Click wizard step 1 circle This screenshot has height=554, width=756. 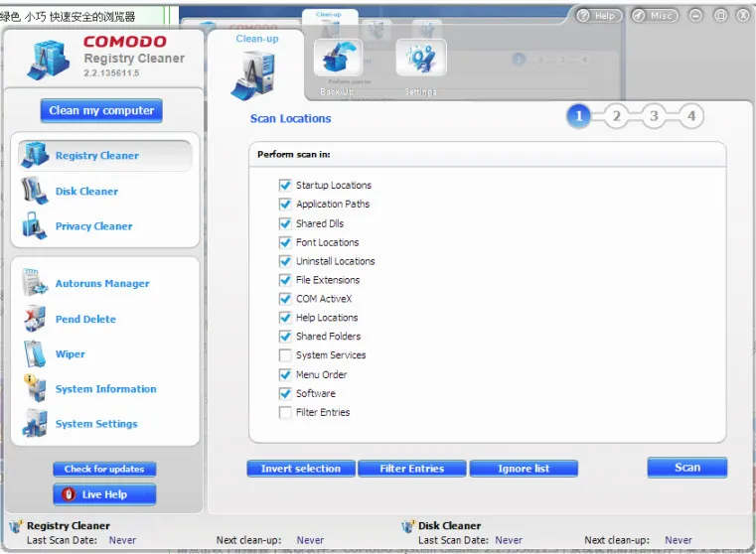point(579,116)
